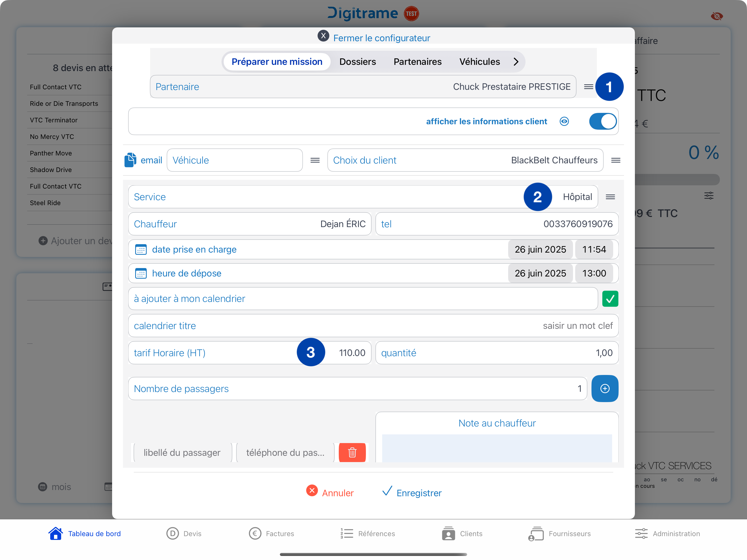Edit the calendrier titre keyword field
Screen dimensions: 747x560
click(373, 326)
